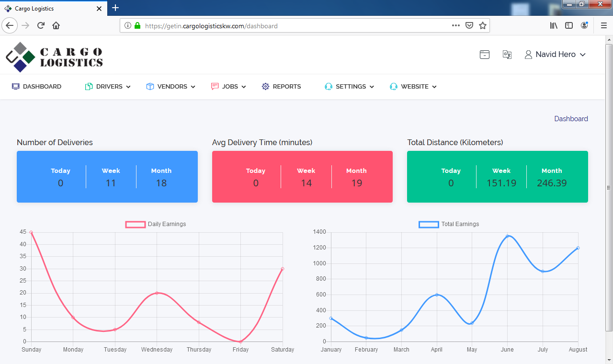The height and width of the screenshot is (364, 613).
Task: Toggle Daily Earnings legend series
Action: (x=156, y=224)
